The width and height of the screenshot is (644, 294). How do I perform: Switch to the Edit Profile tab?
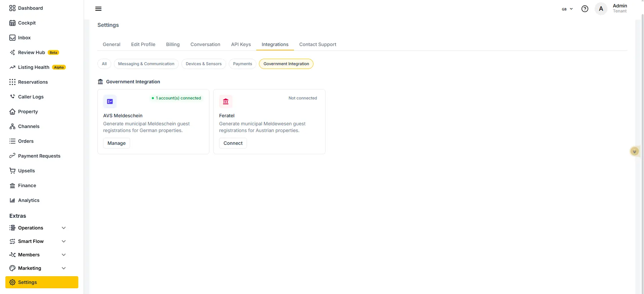click(143, 44)
